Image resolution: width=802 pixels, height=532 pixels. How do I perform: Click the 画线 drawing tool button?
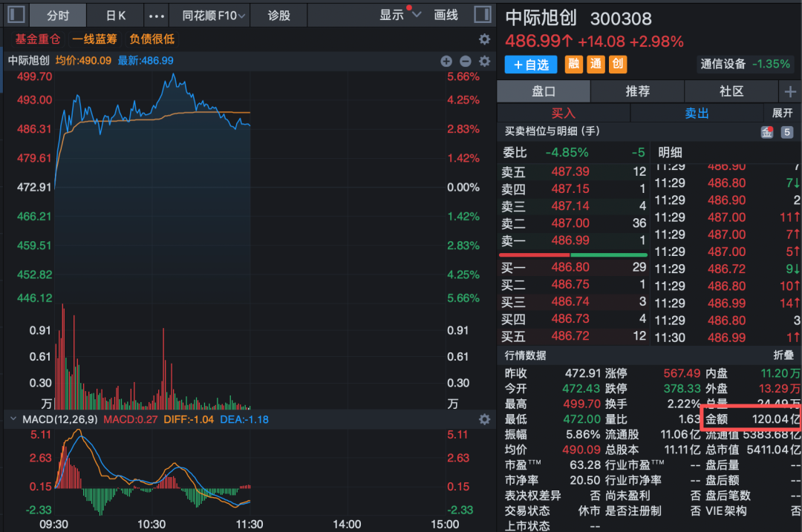pyautogui.click(x=446, y=15)
